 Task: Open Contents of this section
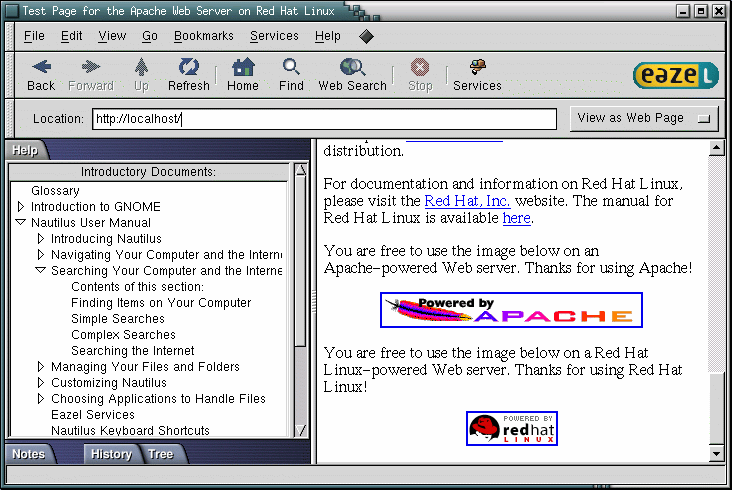pyautogui.click(x=137, y=287)
